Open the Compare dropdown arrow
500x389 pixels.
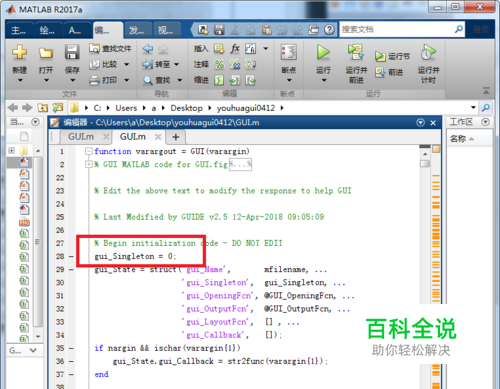pos(126,64)
